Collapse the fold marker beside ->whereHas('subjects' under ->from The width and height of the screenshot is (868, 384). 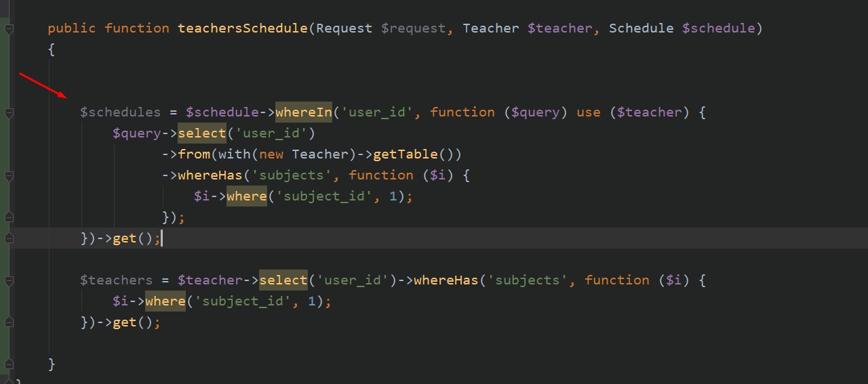tap(9, 176)
